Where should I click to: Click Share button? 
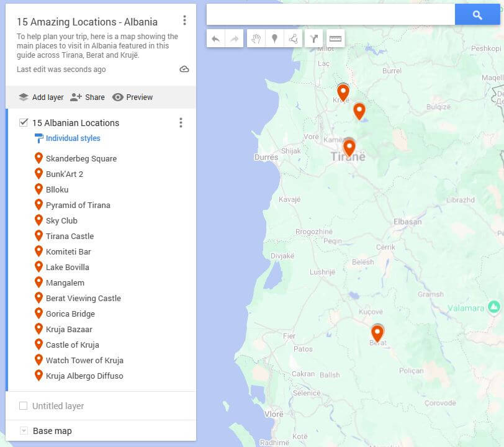click(88, 97)
